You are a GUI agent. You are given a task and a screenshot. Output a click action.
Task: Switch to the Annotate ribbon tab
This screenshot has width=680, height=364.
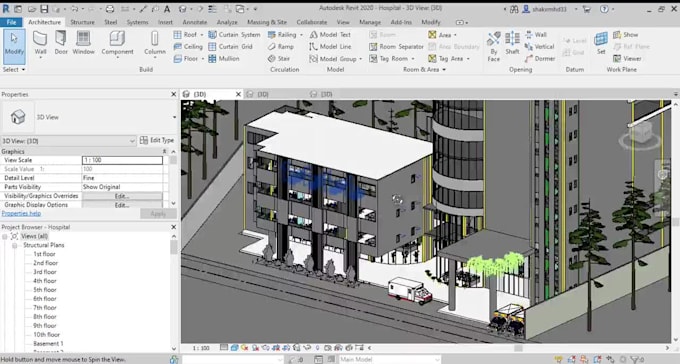195,22
